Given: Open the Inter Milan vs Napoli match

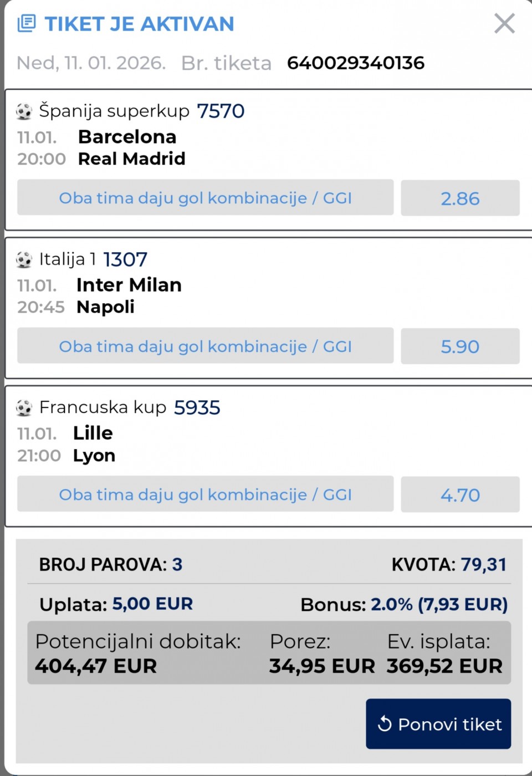Looking at the screenshot, I should click(129, 296).
